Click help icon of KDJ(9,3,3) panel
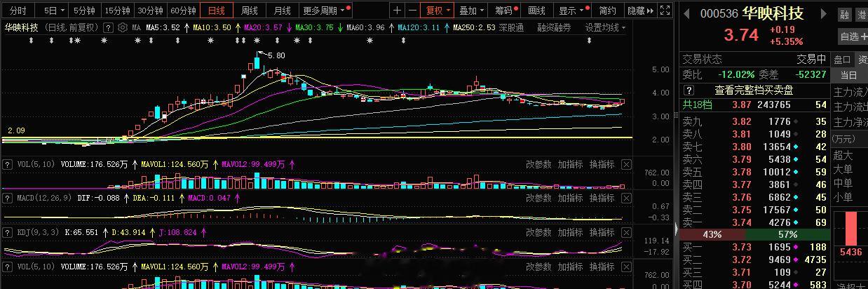Image resolution: width=868 pixels, height=289 pixels. coord(8,232)
